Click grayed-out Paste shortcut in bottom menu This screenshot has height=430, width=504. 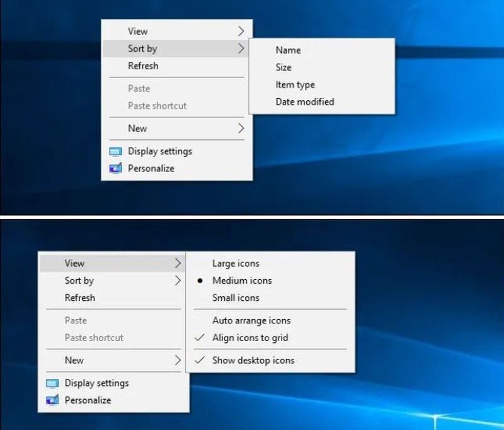click(x=113, y=338)
